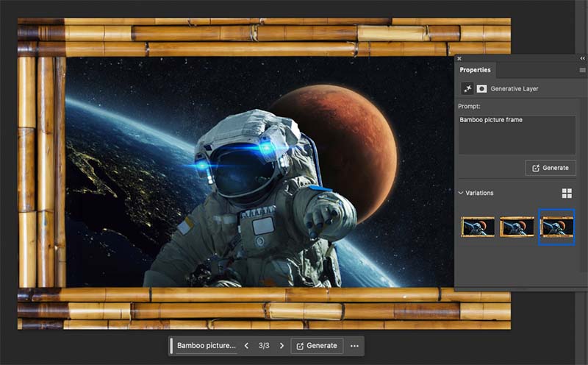The image size is (588, 365).
Task: Select the Properties tab
Action: coord(475,70)
